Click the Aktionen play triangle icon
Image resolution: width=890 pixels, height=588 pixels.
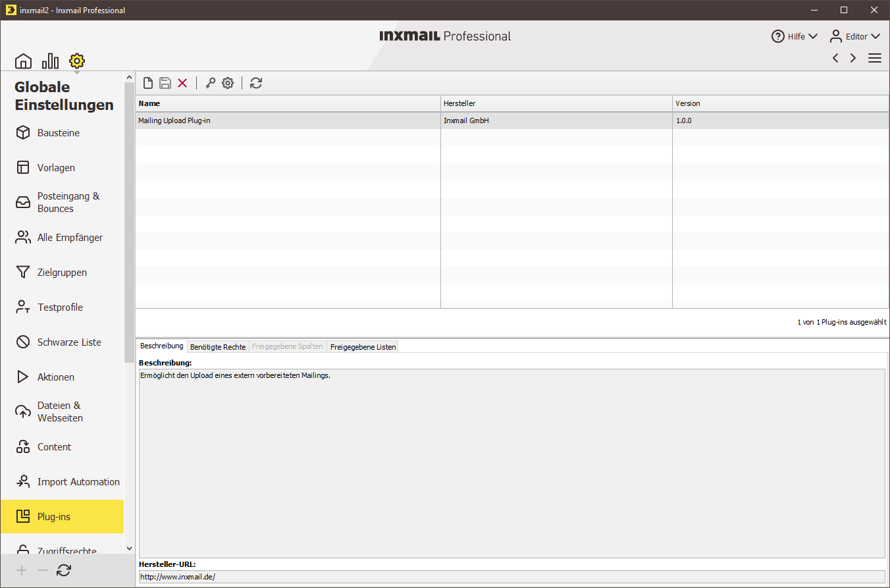tap(23, 377)
